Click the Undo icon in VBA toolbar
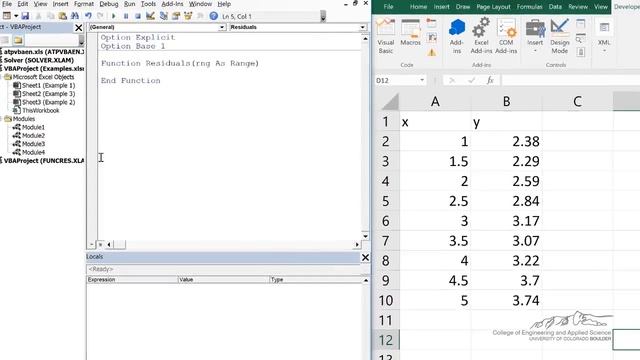640x360 pixels. [x=88, y=16]
